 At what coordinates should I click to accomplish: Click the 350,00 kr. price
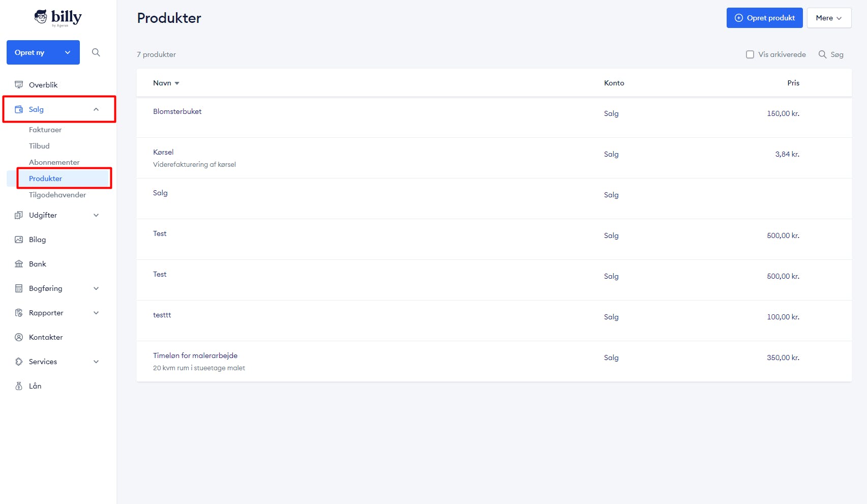tap(783, 358)
